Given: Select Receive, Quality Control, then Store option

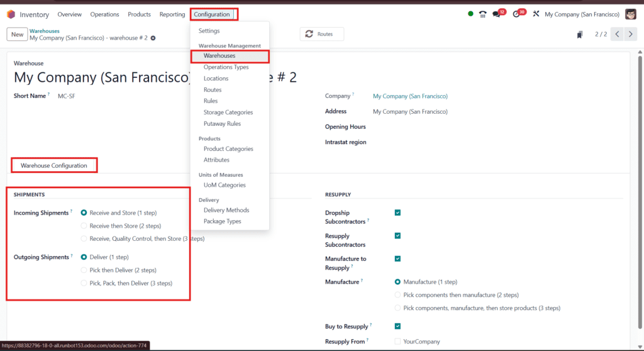Looking at the screenshot, I should click(84, 238).
